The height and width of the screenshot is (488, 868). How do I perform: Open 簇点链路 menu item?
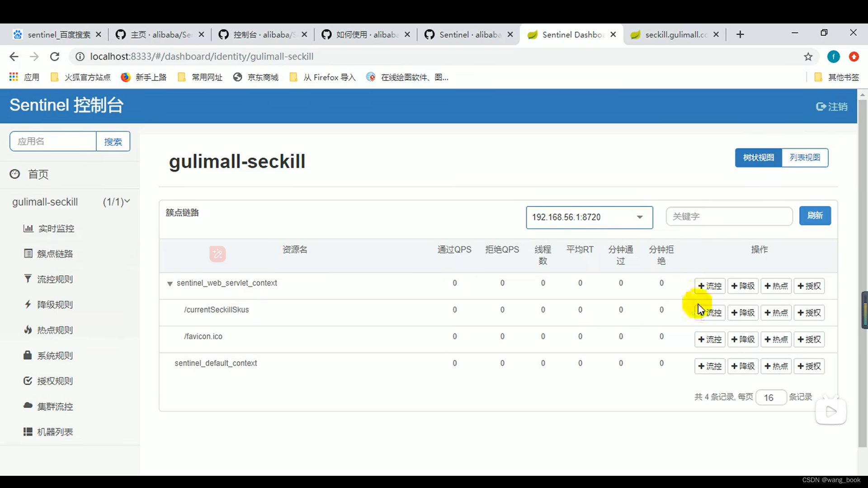click(x=48, y=254)
